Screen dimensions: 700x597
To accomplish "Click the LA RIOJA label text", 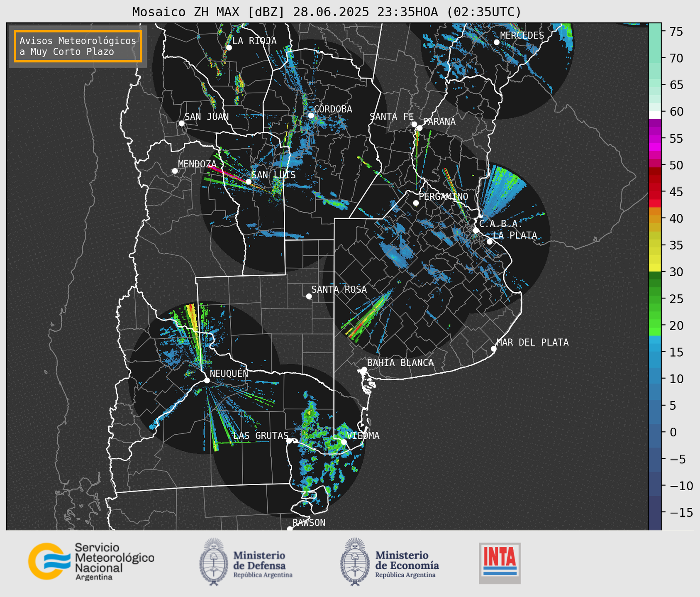I will (x=254, y=41).
